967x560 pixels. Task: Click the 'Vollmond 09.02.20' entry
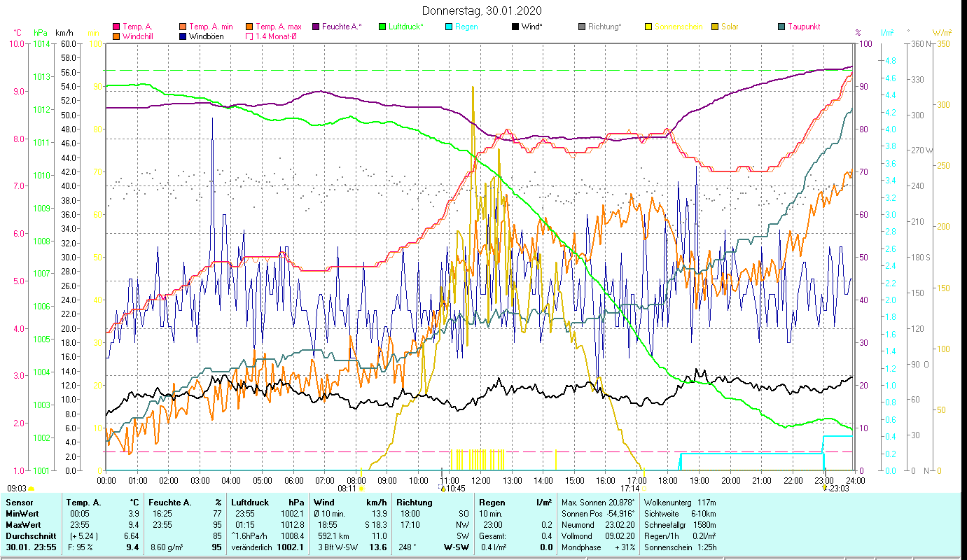(x=597, y=536)
